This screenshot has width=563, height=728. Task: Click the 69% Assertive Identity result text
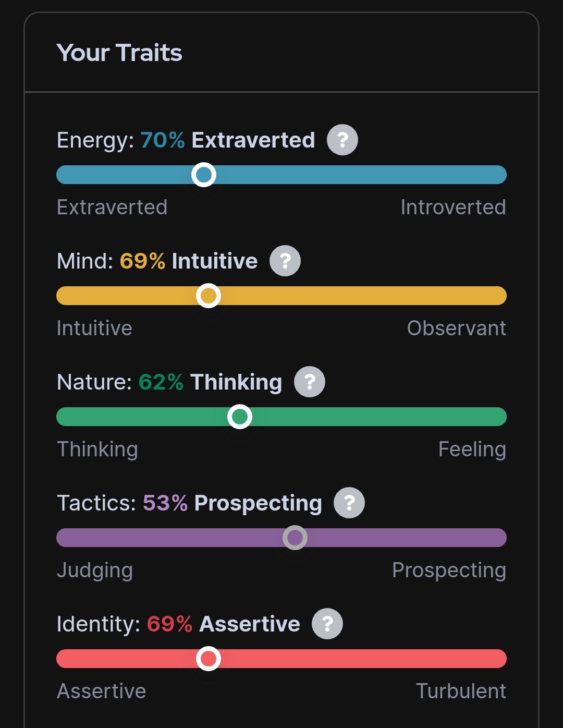(223, 624)
